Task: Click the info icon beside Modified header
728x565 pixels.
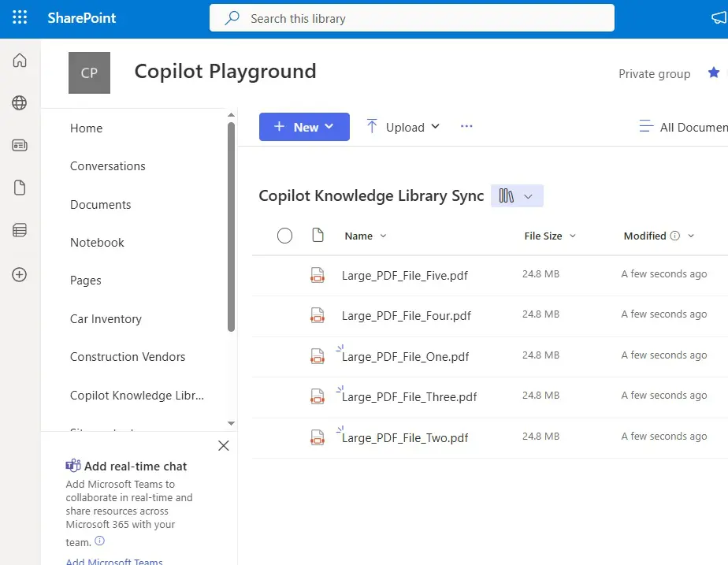Action: point(674,236)
